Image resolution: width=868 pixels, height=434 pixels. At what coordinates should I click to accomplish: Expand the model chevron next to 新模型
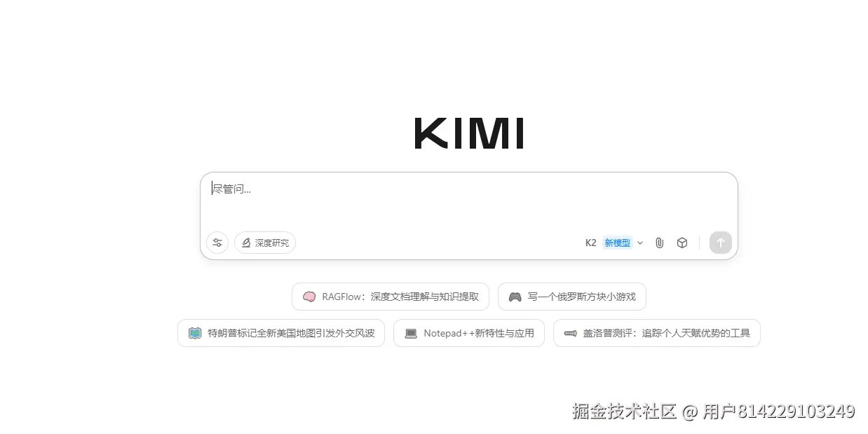(640, 243)
